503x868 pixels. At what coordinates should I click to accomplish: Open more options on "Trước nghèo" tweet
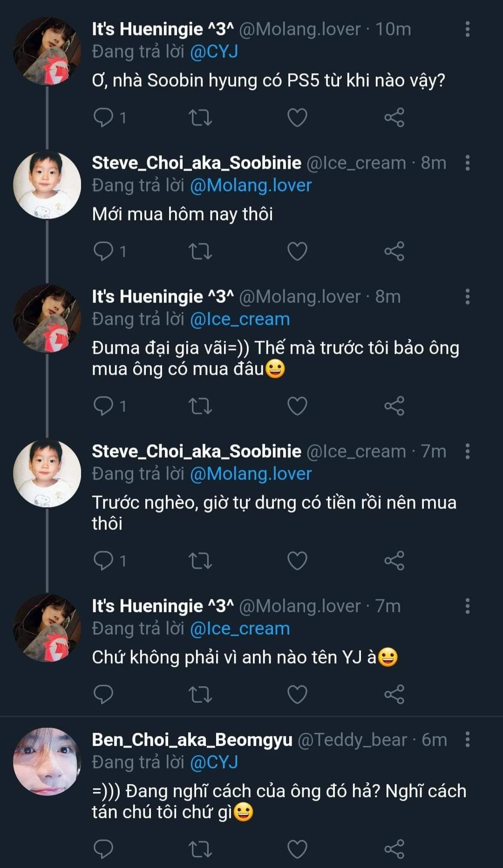tap(467, 451)
